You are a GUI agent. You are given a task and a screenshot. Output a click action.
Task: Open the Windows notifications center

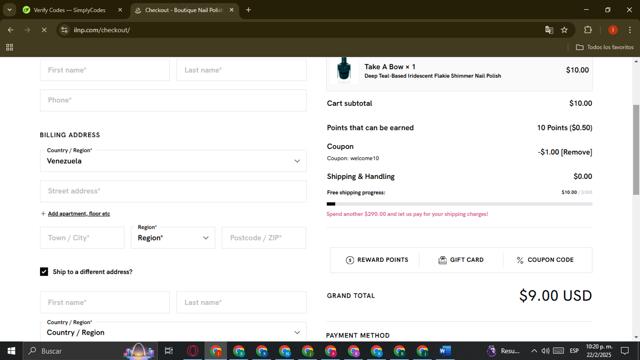624,351
